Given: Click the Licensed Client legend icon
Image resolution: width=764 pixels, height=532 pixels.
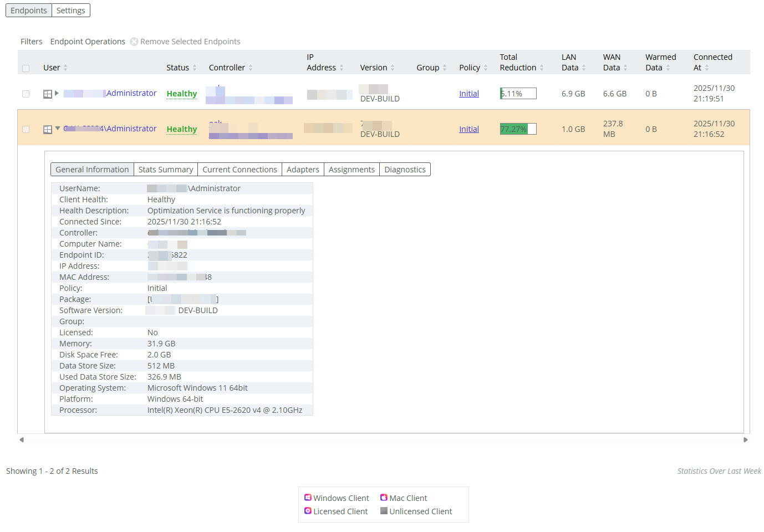Looking at the screenshot, I should point(308,511).
